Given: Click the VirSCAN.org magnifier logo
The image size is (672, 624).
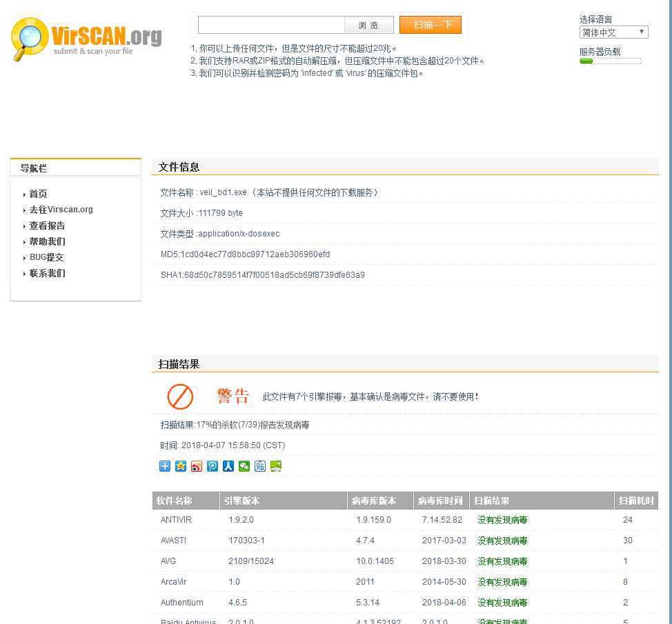Looking at the screenshot, I should 86,39.
